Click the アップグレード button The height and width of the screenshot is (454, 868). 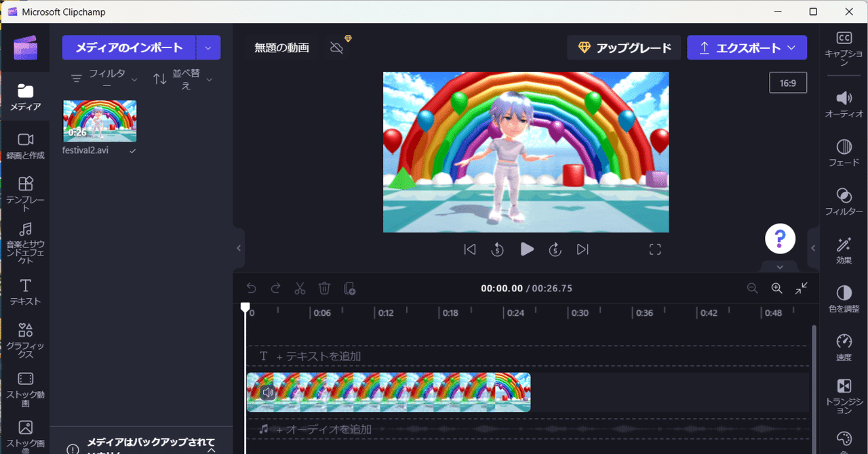pos(624,47)
